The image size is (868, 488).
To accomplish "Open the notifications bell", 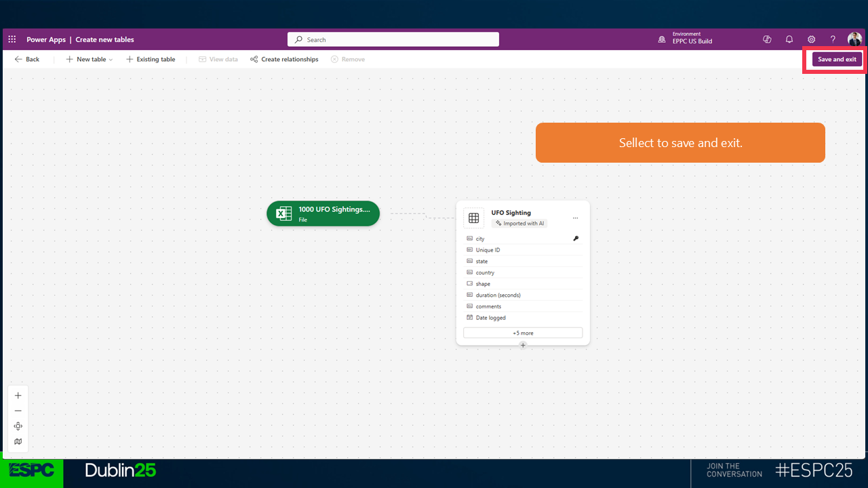I will coord(789,39).
